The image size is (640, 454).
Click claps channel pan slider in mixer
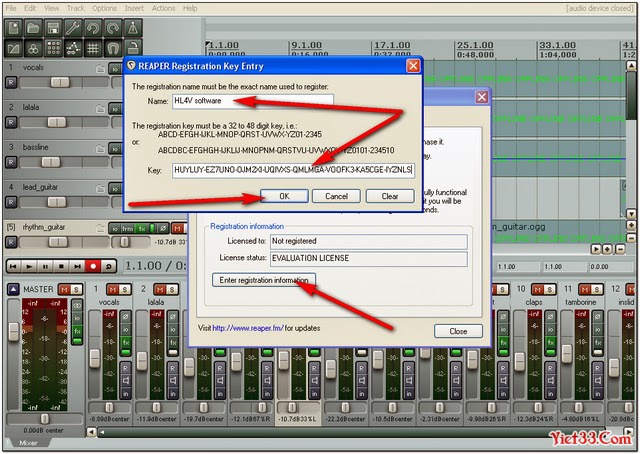537,407
